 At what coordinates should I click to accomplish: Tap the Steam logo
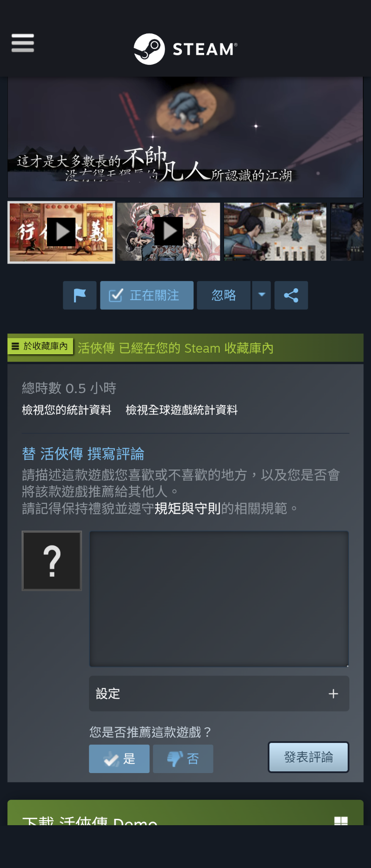[185, 49]
